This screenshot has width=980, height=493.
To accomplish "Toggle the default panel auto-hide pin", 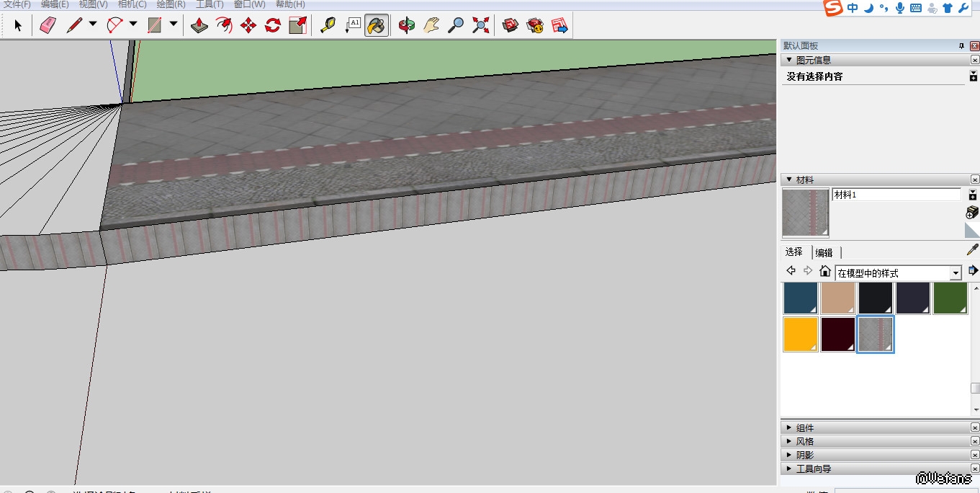I will [x=961, y=46].
